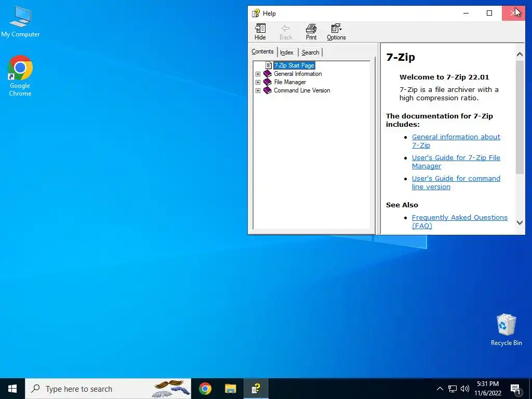532x399 pixels.
Task: Maximize the Help window
Action: tap(489, 13)
